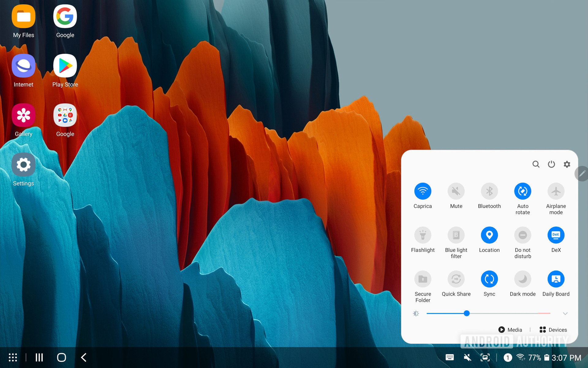
Task: Turn on Dark mode
Action: (x=522, y=279)
